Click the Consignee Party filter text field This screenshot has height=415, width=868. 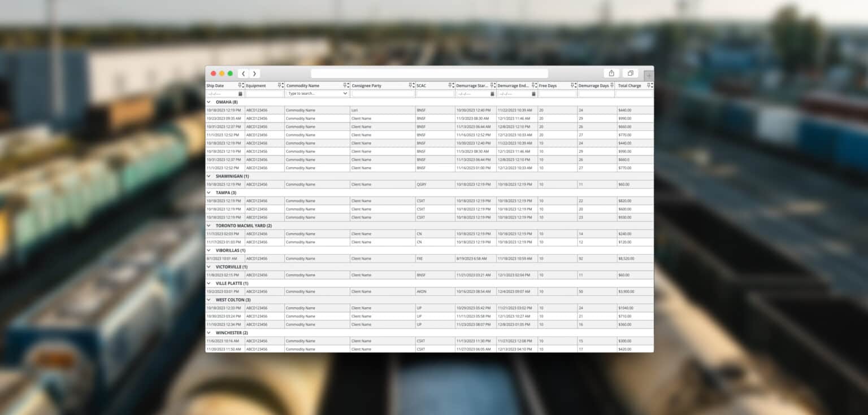[x=382, y=94]
